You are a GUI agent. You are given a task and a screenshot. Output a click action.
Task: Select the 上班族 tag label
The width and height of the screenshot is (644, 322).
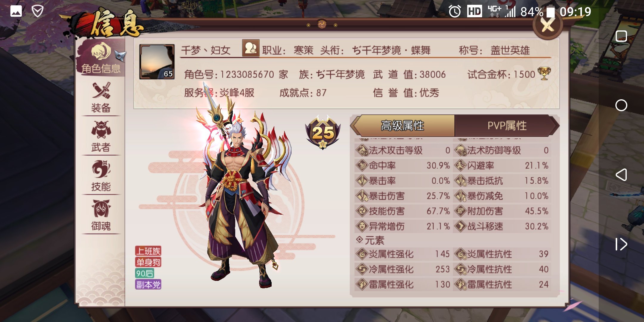(148, 251)
